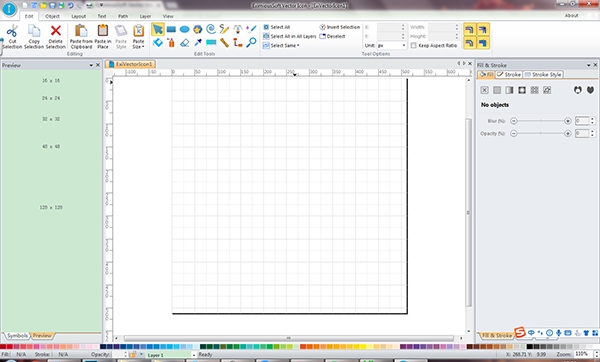Click Paste from Clipboard
Image resolution: width=600 pixels, height=362 pixels.
(81, 36)
